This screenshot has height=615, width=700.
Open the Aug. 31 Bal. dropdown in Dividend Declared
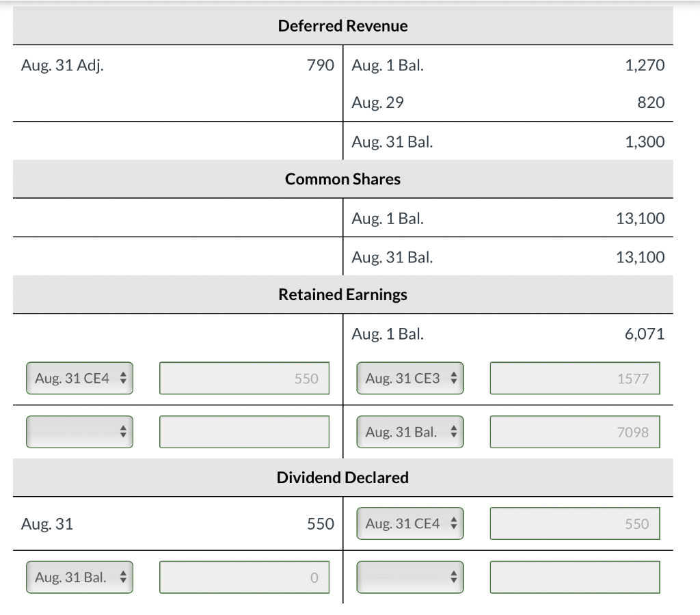click(x=79, y=577)
